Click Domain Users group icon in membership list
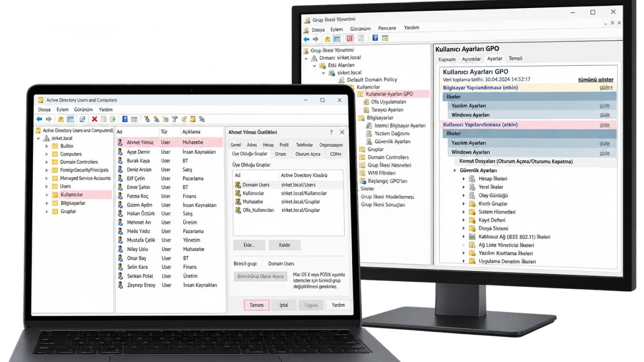The width and height of the screenshot is (644, 362). click(x=238, y=185)
